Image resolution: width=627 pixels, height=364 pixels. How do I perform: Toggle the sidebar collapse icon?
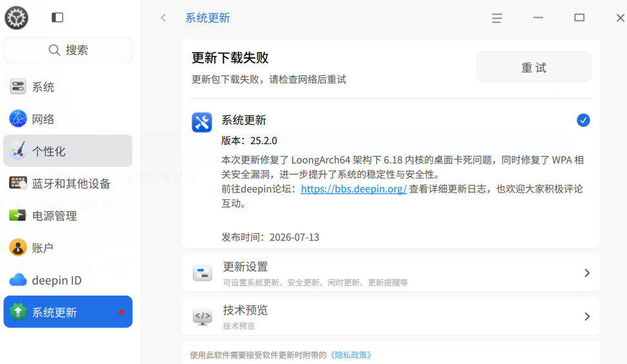[x=57, y=17]
